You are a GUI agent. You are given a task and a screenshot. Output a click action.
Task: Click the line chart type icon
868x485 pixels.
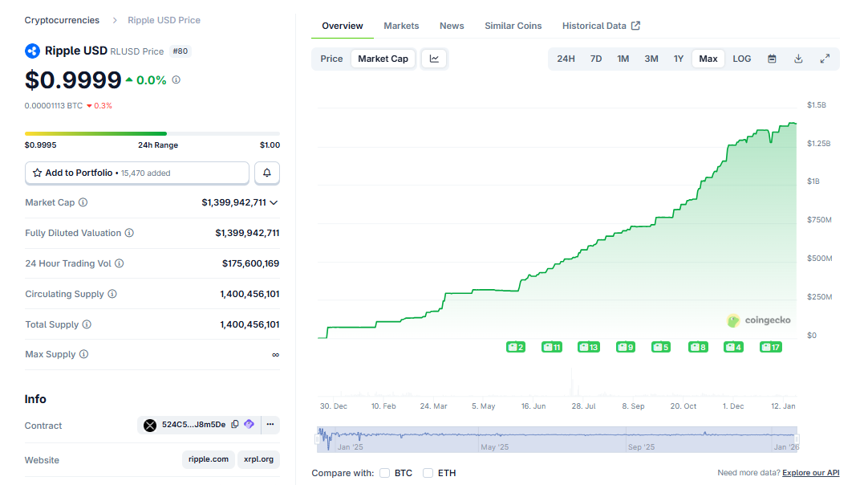click(x=434, y=59)
